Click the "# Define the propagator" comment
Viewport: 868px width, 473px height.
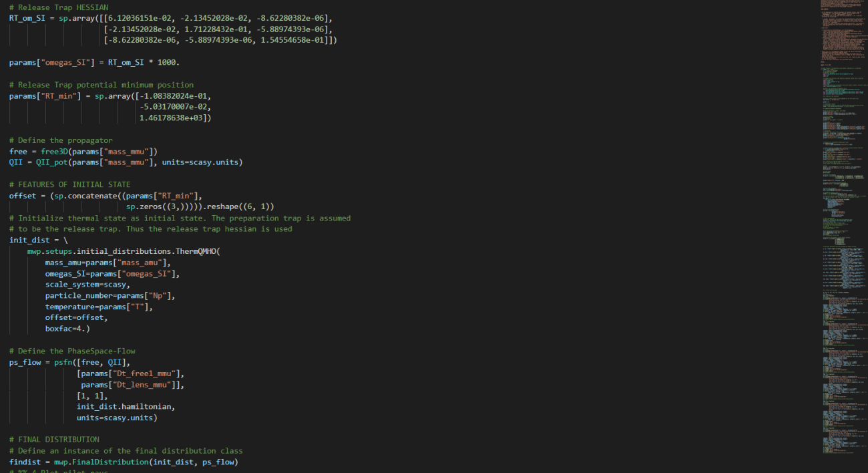(x=61, y=140)
